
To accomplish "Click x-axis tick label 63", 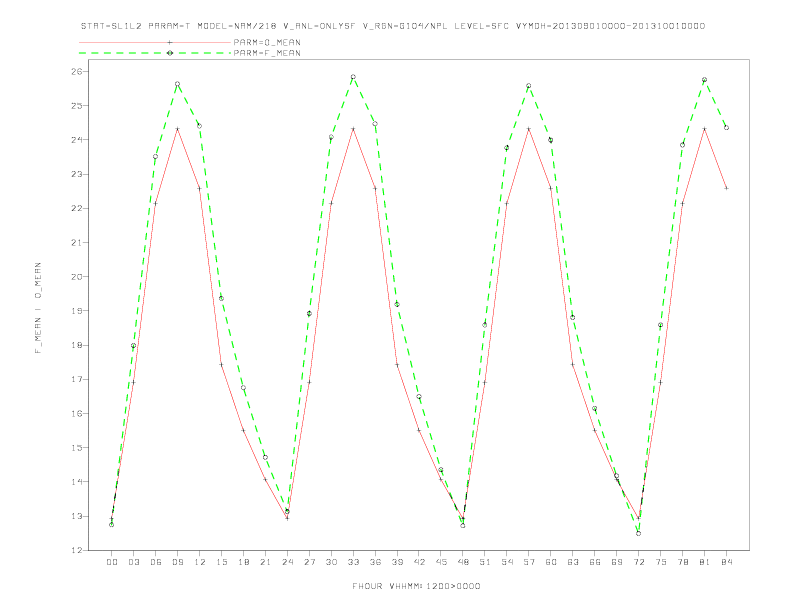I will [x=573, y=562].
